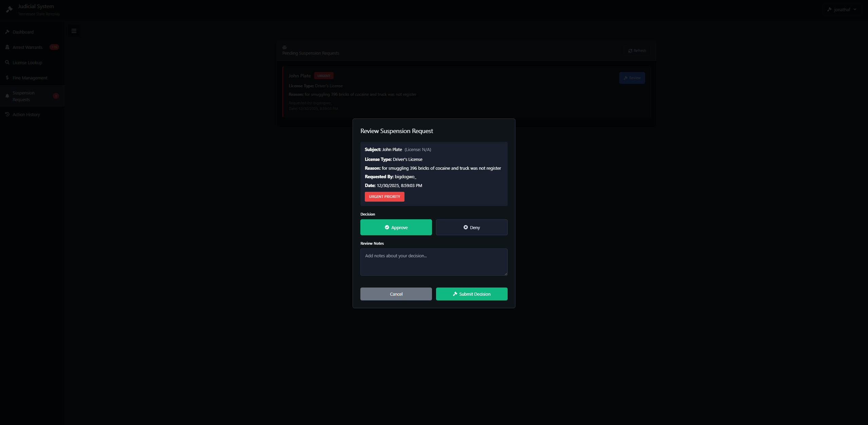The width and height of the screenshot is (868, 425).
Task: Open the License Lookup page
Action: click(x=27, y=62)
